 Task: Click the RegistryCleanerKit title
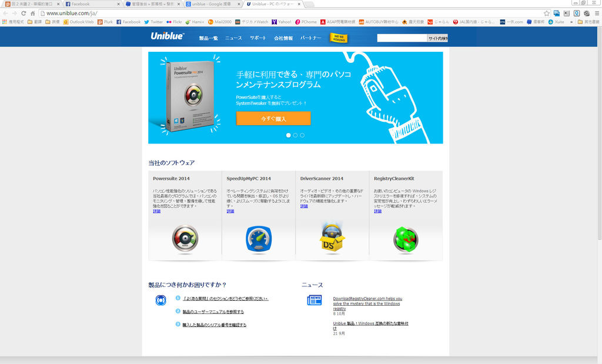pos(394,179)
